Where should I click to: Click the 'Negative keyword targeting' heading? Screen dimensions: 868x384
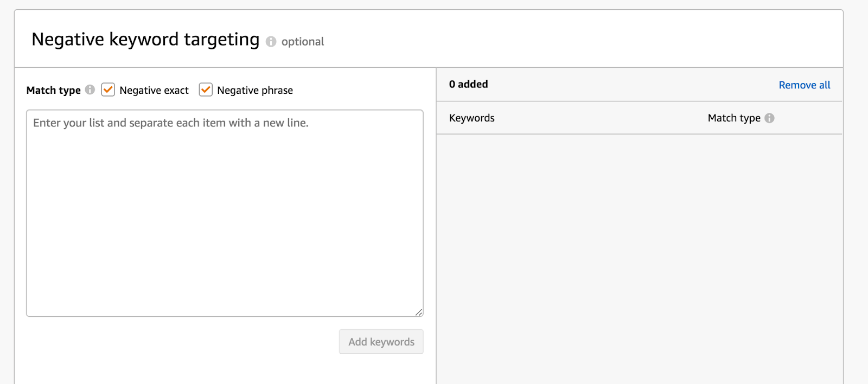click(145, 40)
